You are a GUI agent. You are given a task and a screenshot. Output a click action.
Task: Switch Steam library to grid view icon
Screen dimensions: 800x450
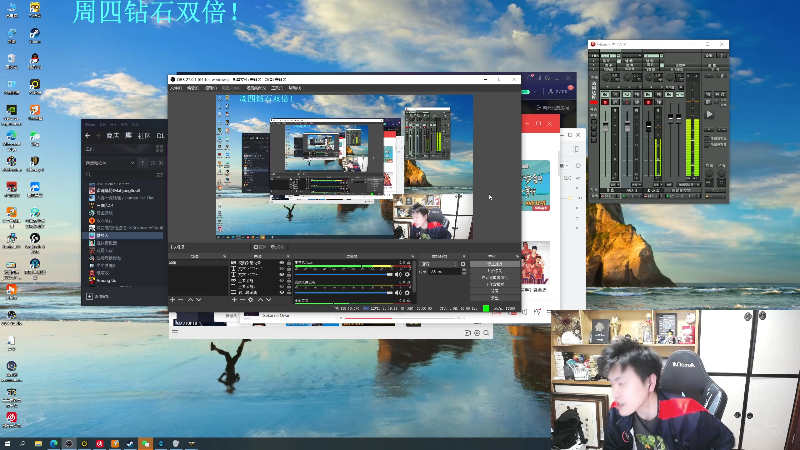(x=159, y=148)
